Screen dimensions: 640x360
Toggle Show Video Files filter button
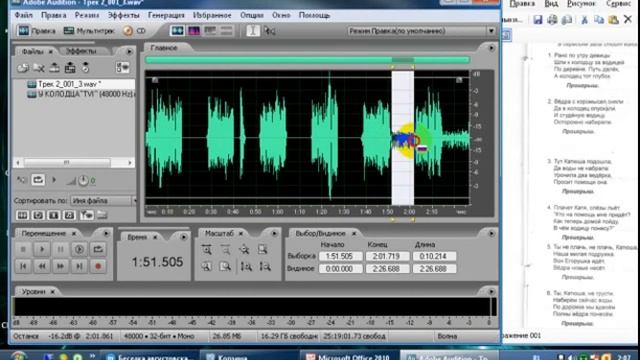54,215
